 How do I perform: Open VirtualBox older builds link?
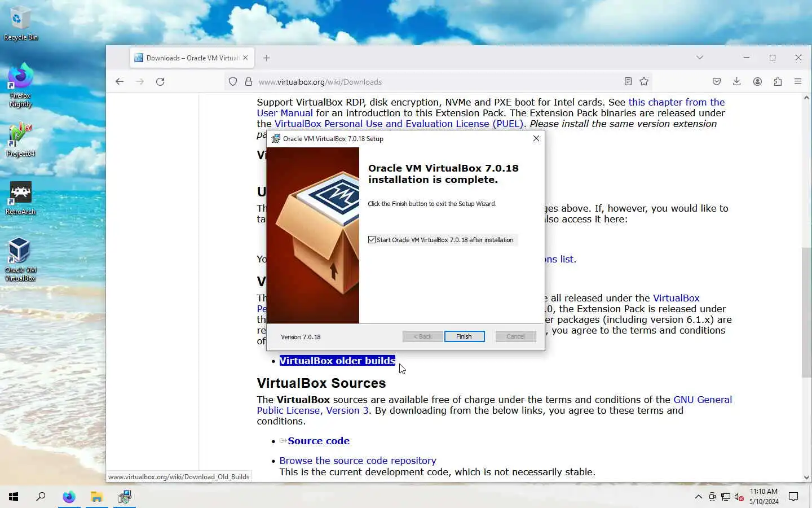pyautogui.click(x=337, y=361)
